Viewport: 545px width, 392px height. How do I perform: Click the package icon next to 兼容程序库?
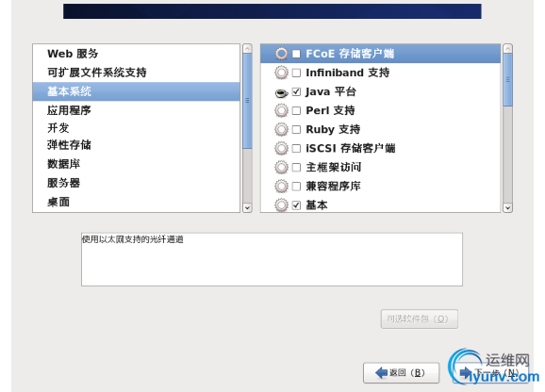point(281,187)
